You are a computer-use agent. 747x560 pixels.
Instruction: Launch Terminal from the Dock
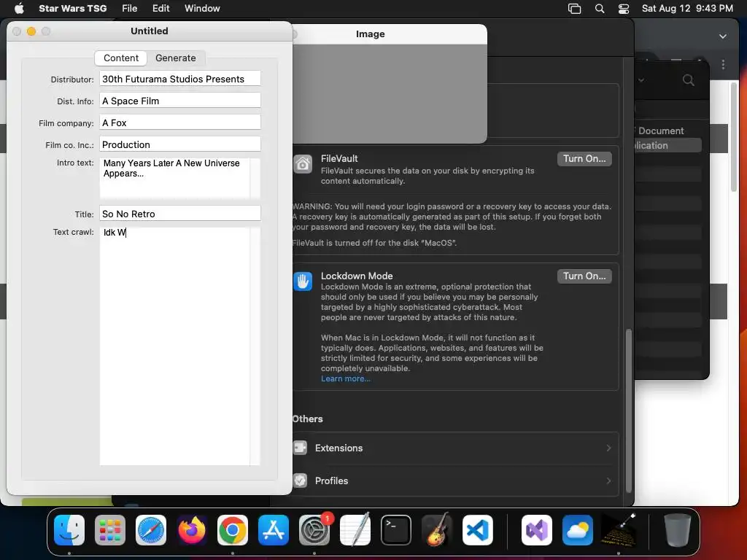pyautogui.click(x=396, y=530)
